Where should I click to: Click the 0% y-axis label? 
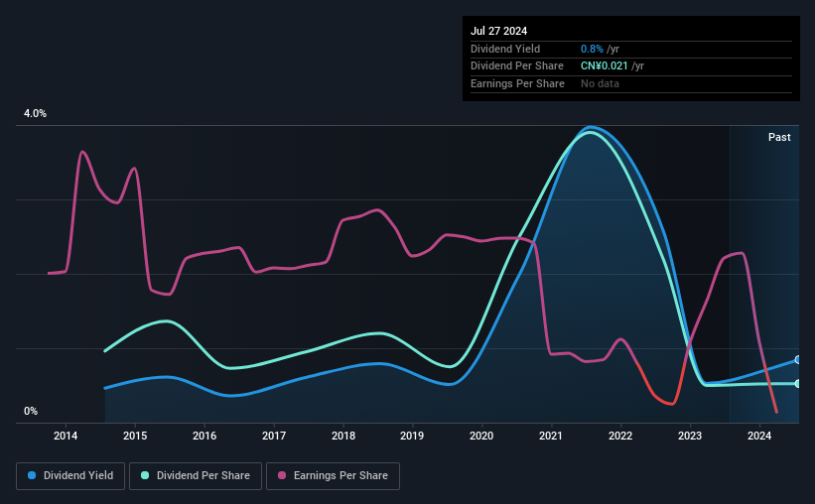[31, 411]
